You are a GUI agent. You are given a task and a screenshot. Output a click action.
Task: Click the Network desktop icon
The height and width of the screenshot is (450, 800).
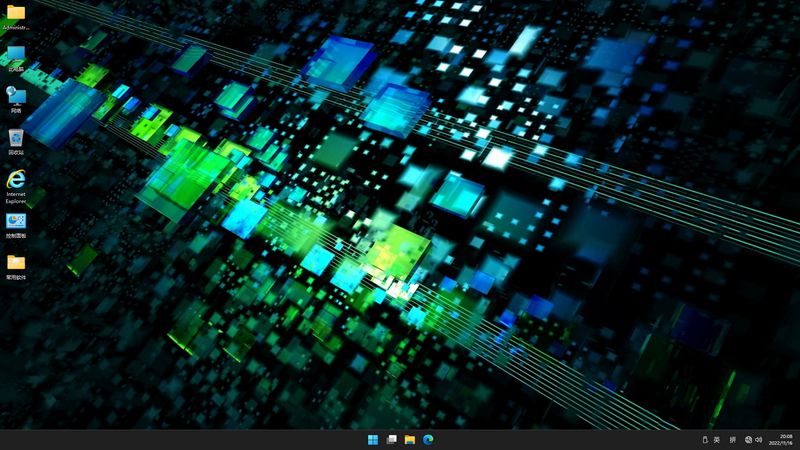coord(16,96)
